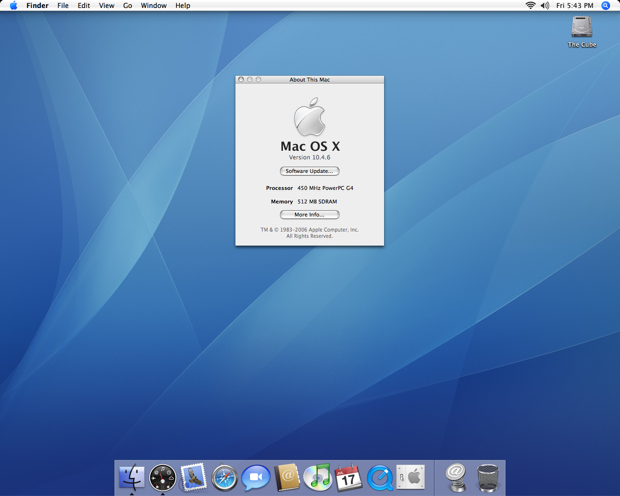Open the Edit menu
Image resolution: width=620 pixels, height=496 pixels.
[x=84, y=6]
